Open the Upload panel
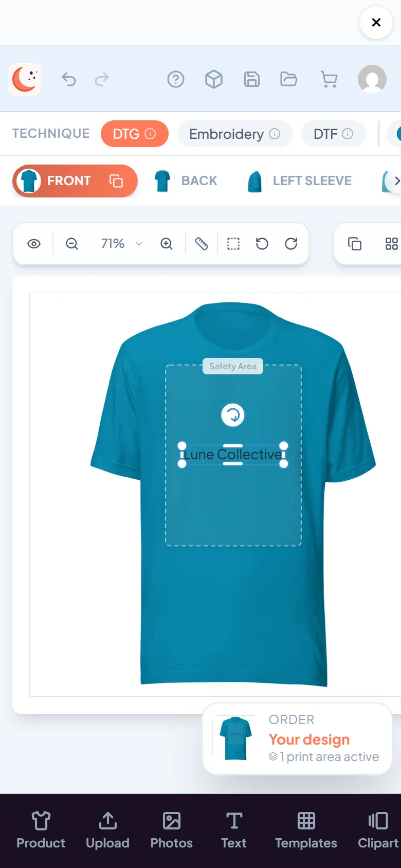The width and height of the screenshot is (401, 868). coord(108,830)
